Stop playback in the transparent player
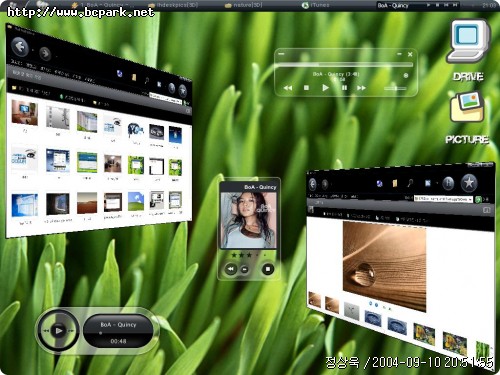 [306, 88]
